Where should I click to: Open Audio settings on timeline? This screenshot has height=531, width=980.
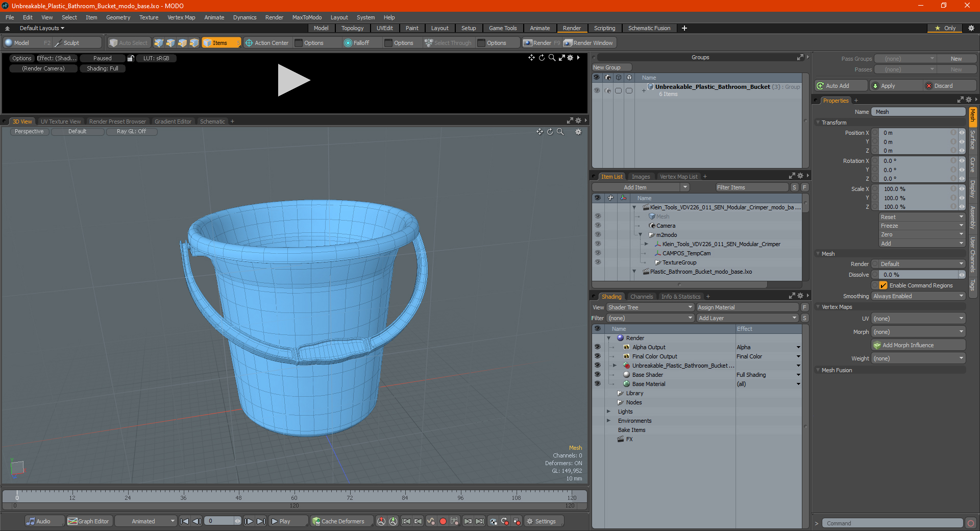[43, 521]
